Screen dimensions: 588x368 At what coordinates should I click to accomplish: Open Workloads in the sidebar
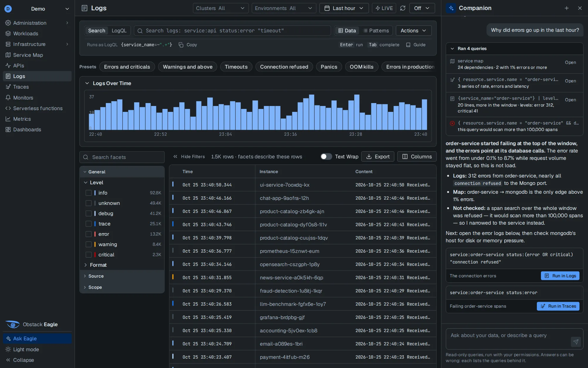pos(37,34)
